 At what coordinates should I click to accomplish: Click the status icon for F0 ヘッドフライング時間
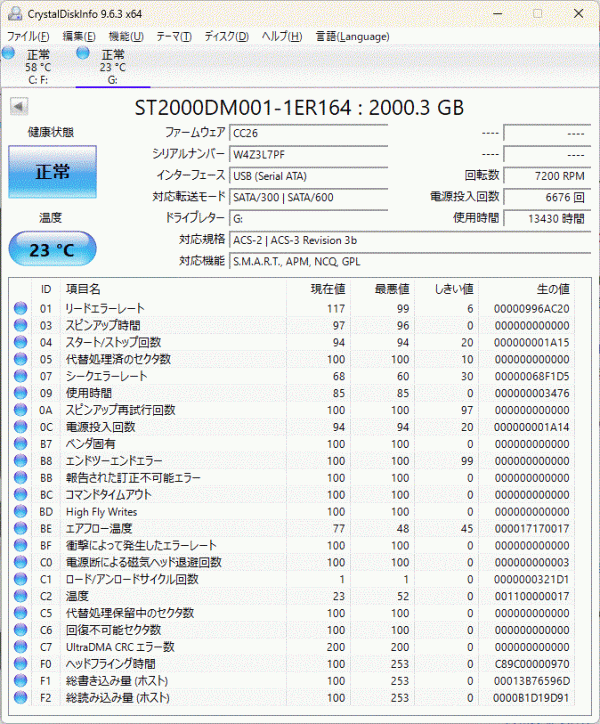click(20, 664)
